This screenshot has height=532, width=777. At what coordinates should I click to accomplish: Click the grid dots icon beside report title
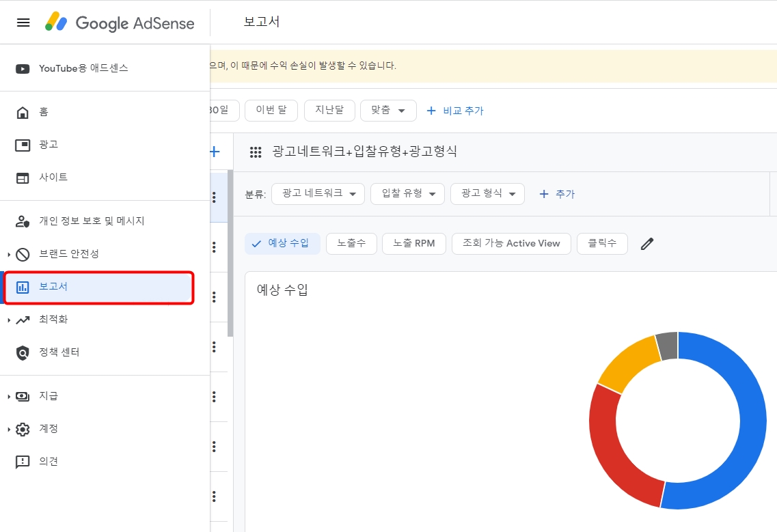point(255,152)
